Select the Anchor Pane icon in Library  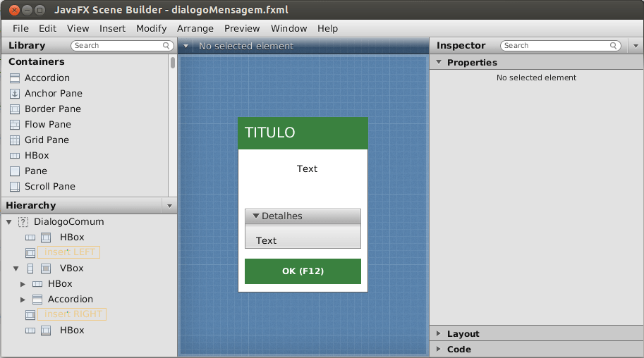pyautogui.click(x=15, y=94)
